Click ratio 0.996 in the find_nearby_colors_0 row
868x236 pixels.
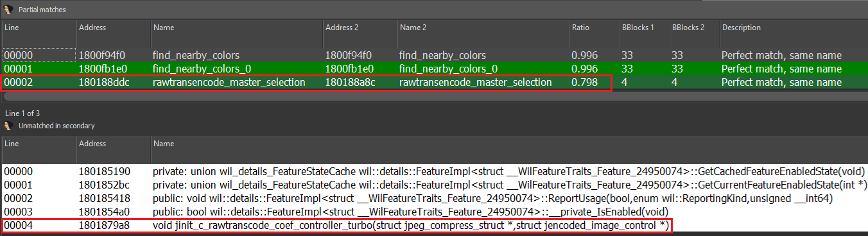[x=584, y=69]
